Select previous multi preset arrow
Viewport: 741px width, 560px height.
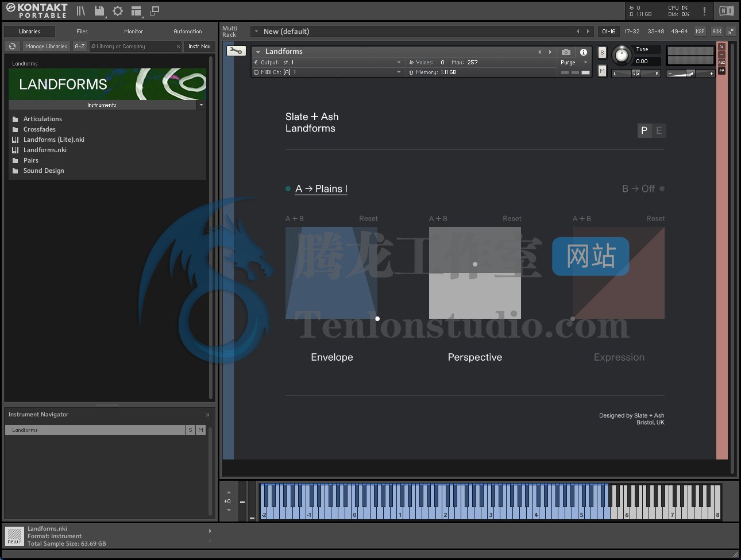pos(578,32)
